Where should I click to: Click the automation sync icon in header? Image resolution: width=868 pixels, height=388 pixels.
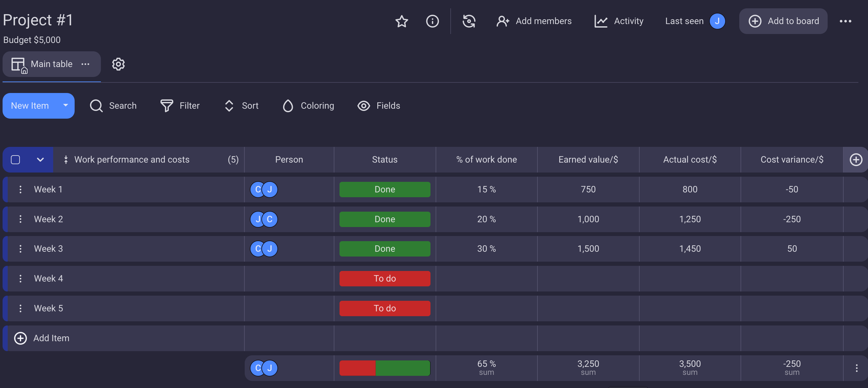(x=469, y=21)
